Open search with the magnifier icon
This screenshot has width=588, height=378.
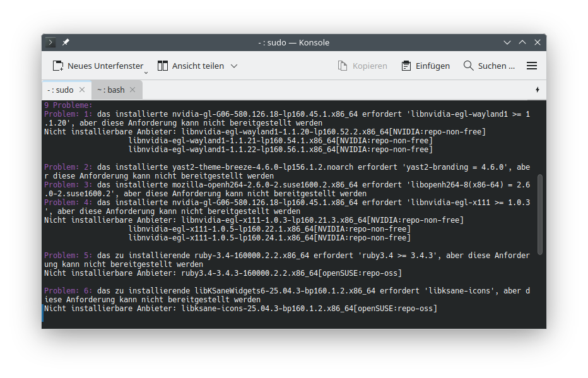(x=468, y=66)
